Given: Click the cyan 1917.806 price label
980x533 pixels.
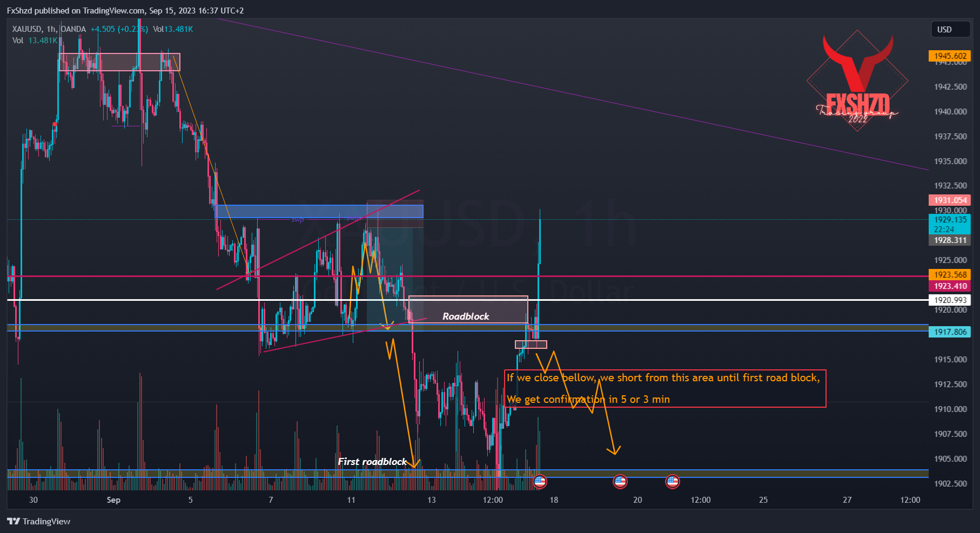Looking at the screenshot, I should (950, 332).
